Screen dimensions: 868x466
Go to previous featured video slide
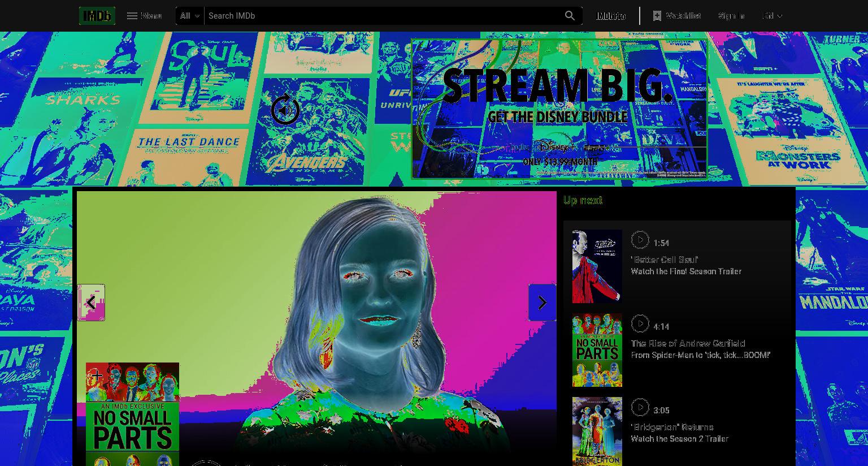tap(91, 303)
